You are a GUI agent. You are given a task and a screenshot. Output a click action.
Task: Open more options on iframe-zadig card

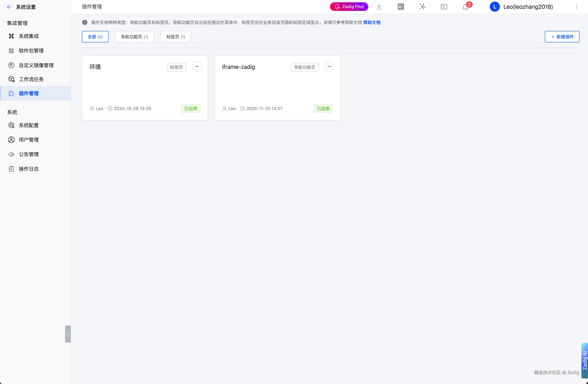coord(329,67)
